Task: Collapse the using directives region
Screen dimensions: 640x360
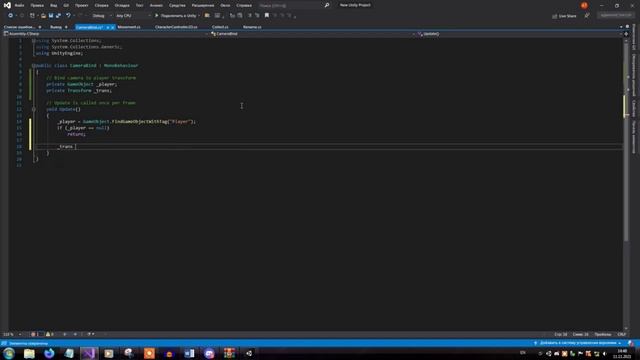Action: coord(34,41)
